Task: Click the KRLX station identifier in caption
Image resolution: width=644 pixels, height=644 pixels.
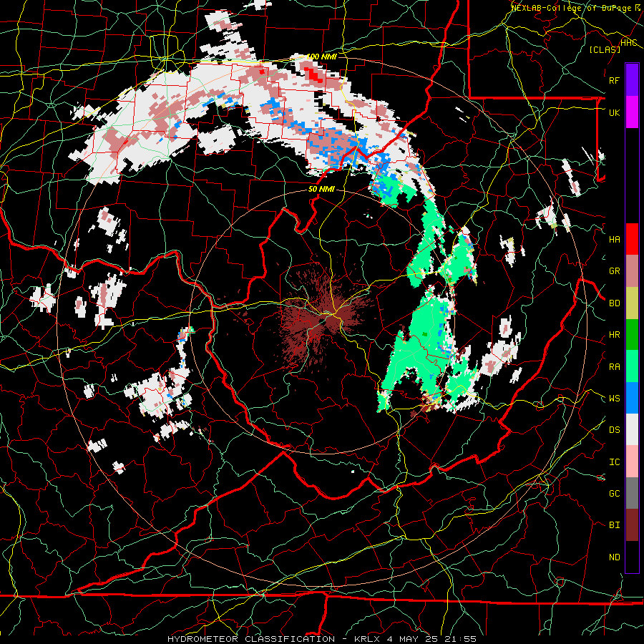Action: click(x=368, y=639)
